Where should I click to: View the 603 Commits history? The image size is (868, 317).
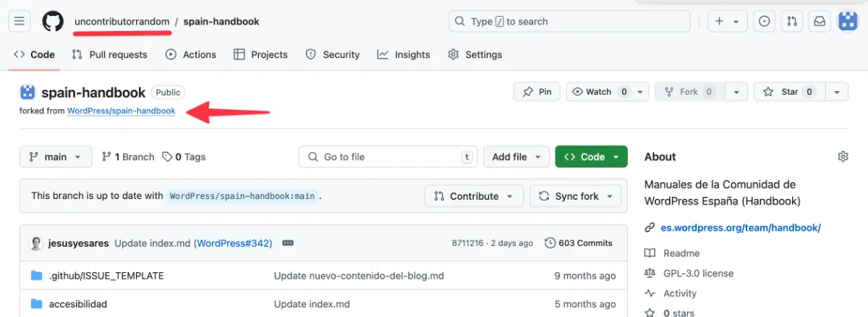point(579,243)
